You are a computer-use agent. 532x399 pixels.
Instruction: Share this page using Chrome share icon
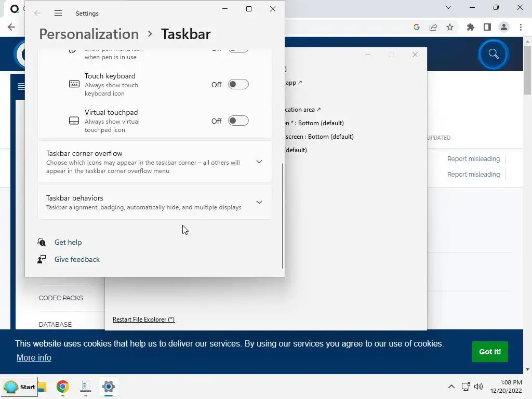[433, 27]
